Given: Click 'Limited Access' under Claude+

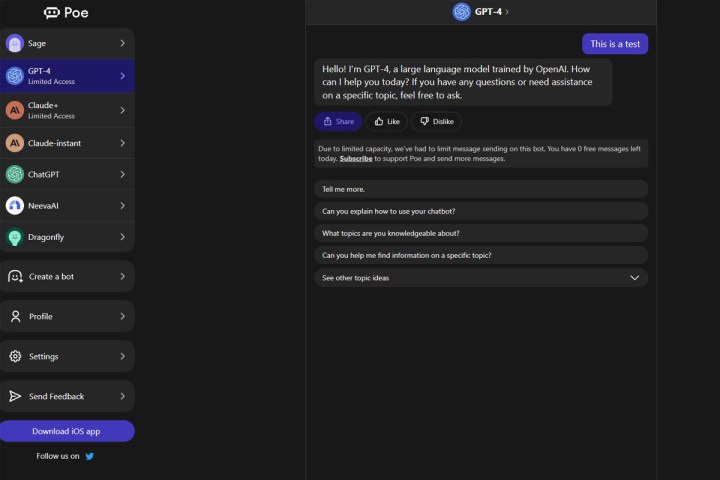Looking at the screenshot, I should pos(51,116).
